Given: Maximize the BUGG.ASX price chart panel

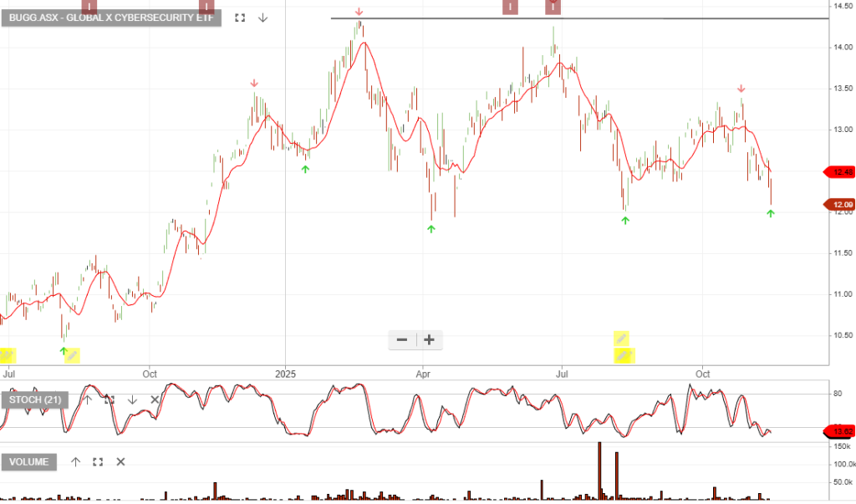Looking at the screenshot, I should pyautogui.click(x=240, y=18).
